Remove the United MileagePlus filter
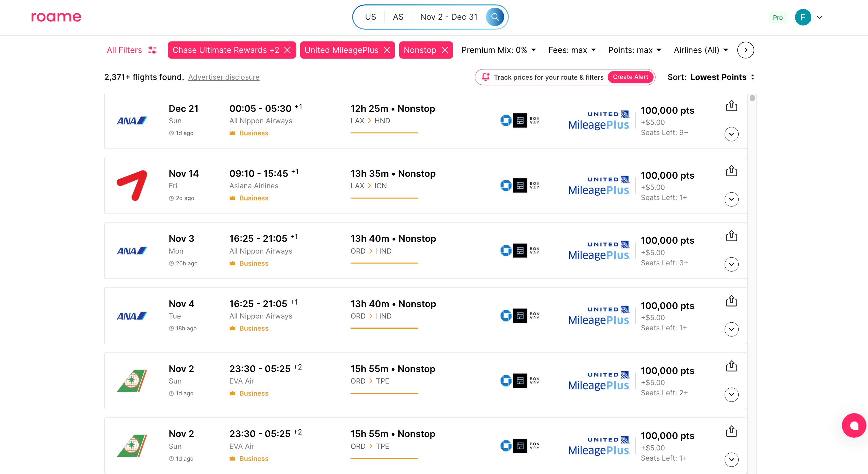Viewport: 868px width, 474px height. click(x=387, y=50)
